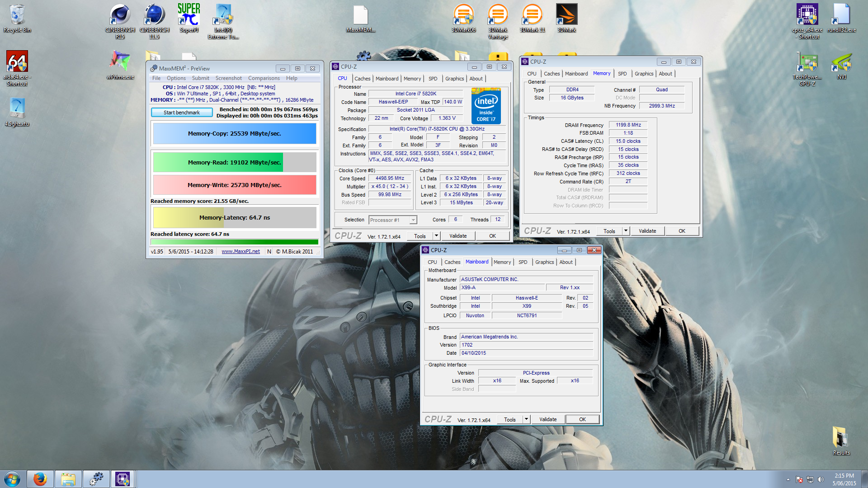The height and width of the screenshot is (488, 868).
Task: Click the BIOS version field 1702
Action: (526, 345)
